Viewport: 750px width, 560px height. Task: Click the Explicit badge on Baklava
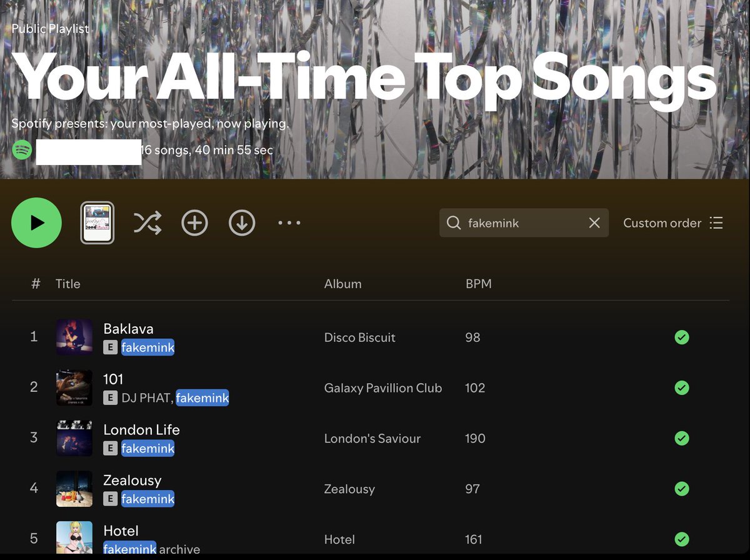(x=111, y=347)
